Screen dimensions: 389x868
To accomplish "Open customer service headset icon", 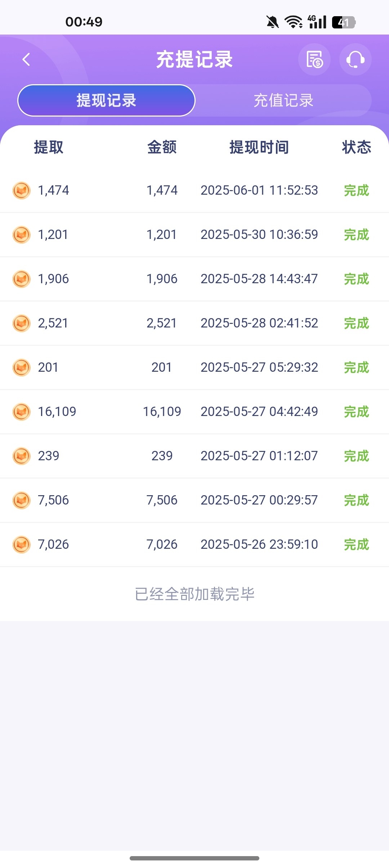I will coord(355,59).
